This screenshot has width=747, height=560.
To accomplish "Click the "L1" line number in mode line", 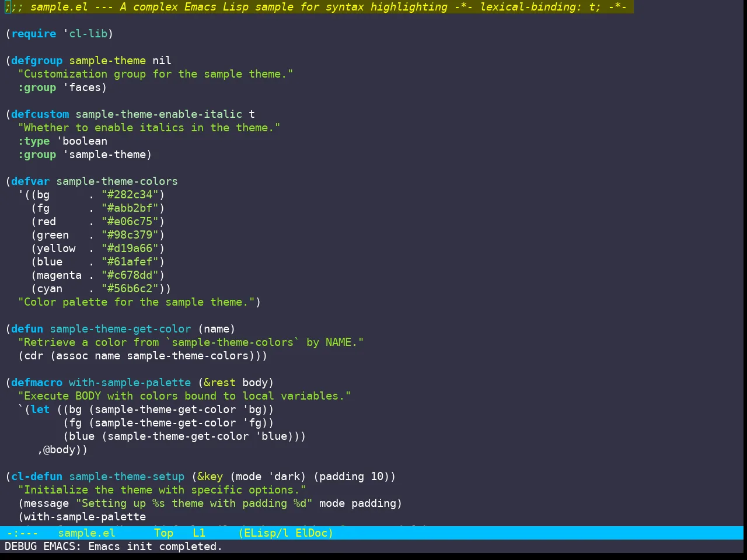I will pos(199,533).
